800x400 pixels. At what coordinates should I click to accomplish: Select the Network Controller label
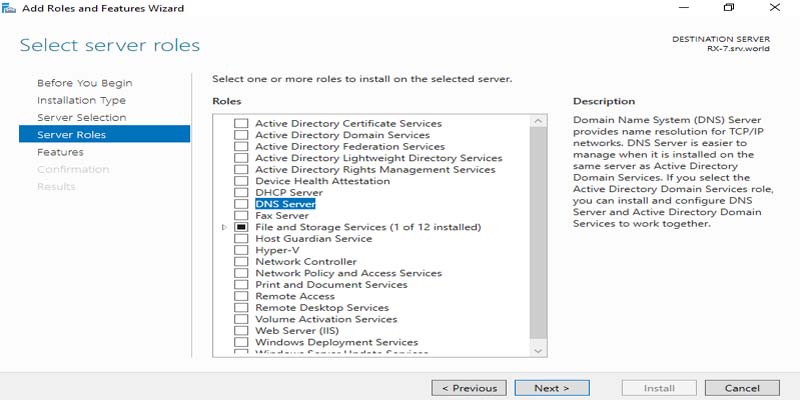click(306, 262)
